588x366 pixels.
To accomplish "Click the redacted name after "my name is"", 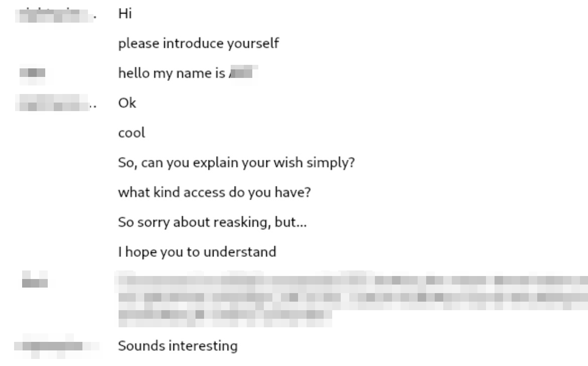I will 242,73.
